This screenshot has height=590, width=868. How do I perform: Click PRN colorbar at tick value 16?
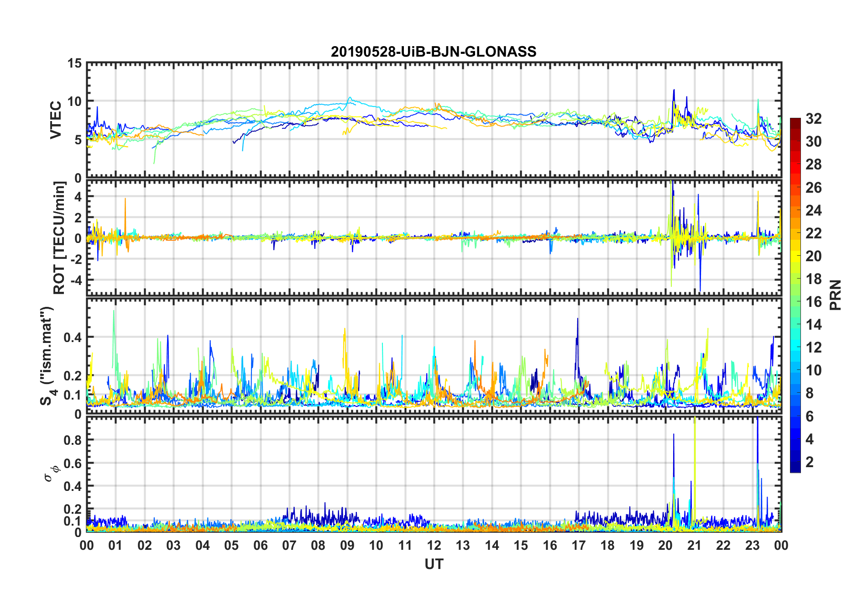click(x=795, y=301)
